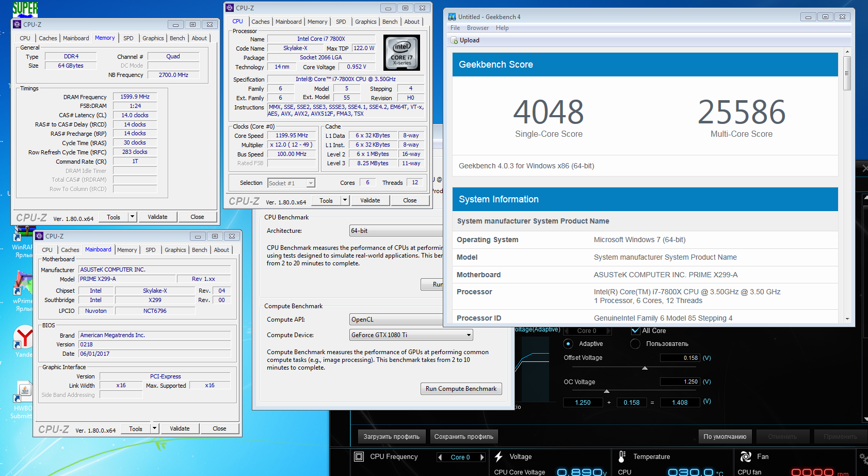Expand the Socket #1 selection dropdown

(x=311, y=183)
